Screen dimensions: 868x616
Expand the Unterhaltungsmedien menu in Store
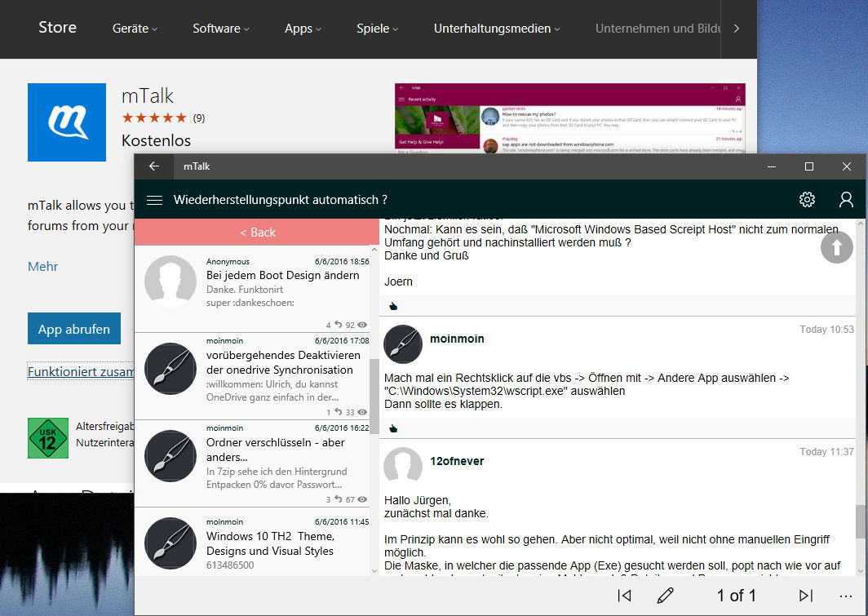tap(497, 29)
